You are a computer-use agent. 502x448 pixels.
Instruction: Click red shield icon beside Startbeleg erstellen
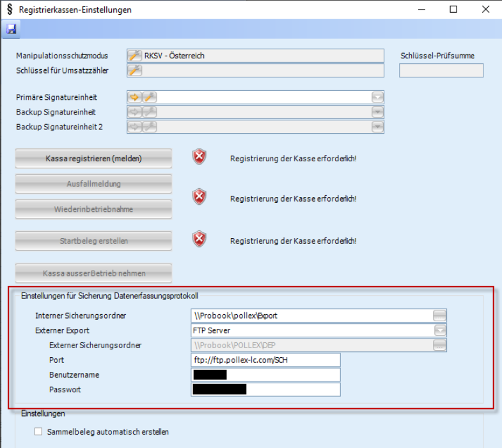[x=200, y=240]
